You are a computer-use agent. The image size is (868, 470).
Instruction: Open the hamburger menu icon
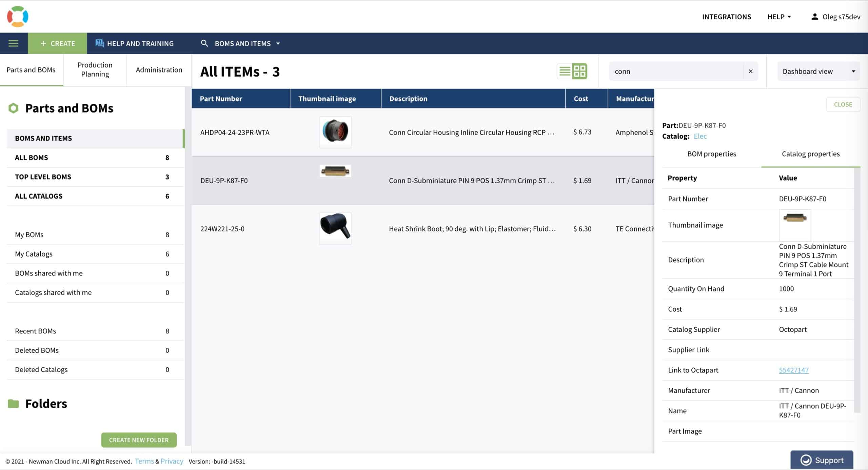pyautogui.click(x=14, y=43)
